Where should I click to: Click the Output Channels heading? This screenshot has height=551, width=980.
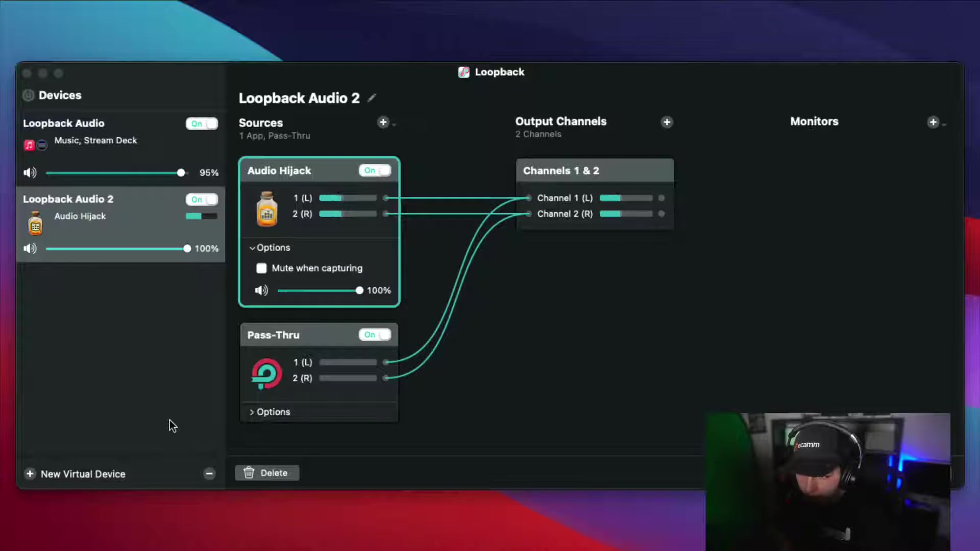pos(560,121)
